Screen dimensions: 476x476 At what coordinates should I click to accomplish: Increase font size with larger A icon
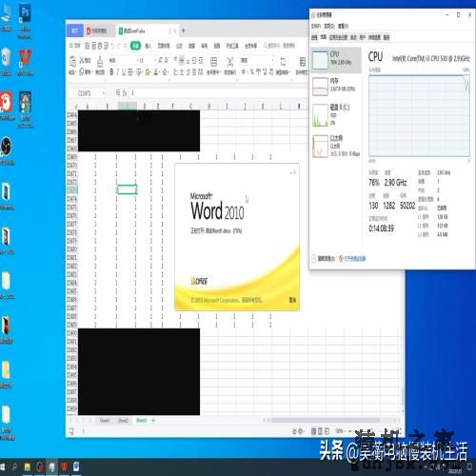[161, 60]
